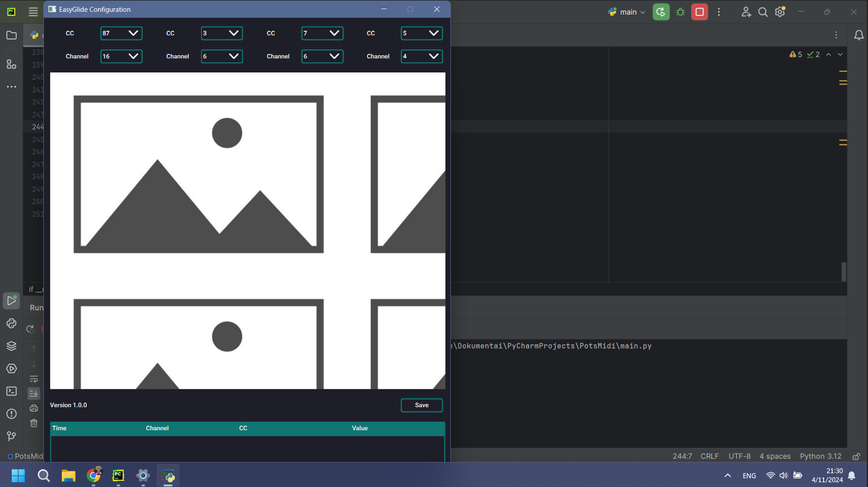Image resolution: width=868 pixels, height=487 pixels.
Task: Expand the 'main' run configuration dropdown
Action: pos(626,12)
